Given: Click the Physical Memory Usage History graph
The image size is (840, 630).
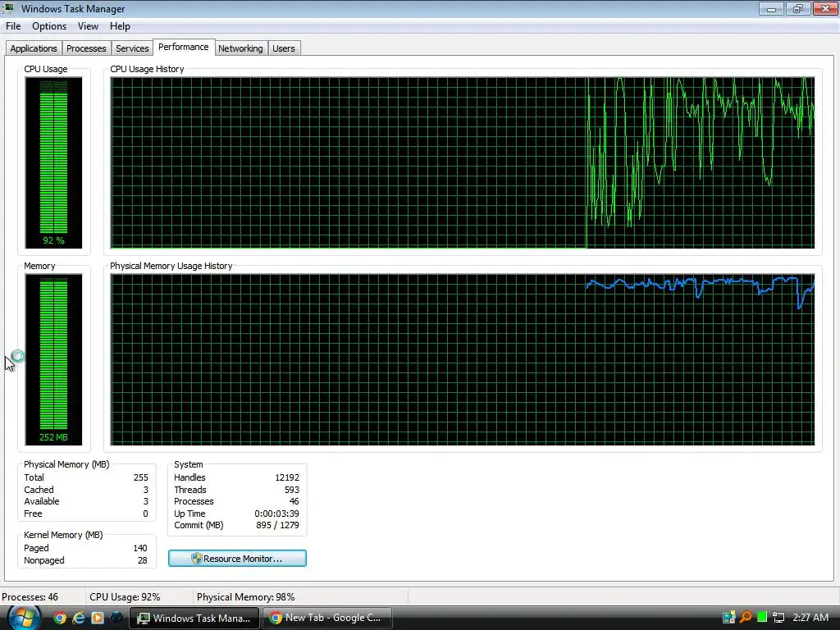Looking at the screenshot, I should point(463,359).
